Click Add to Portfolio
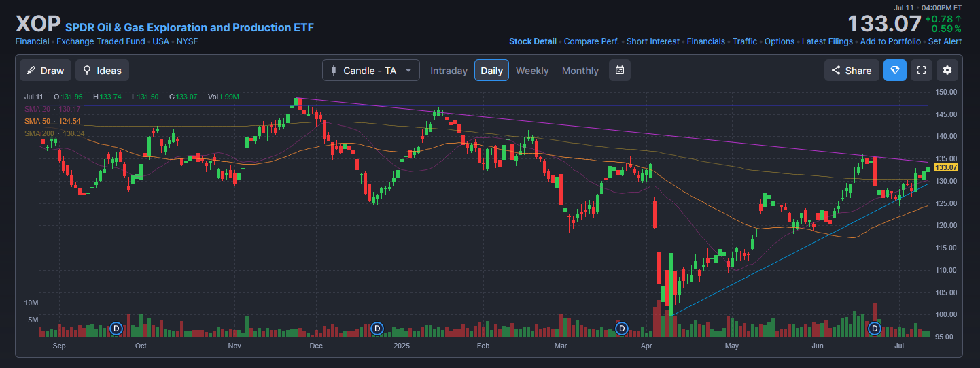Screen dimensions: 980x368 [890, 41]
